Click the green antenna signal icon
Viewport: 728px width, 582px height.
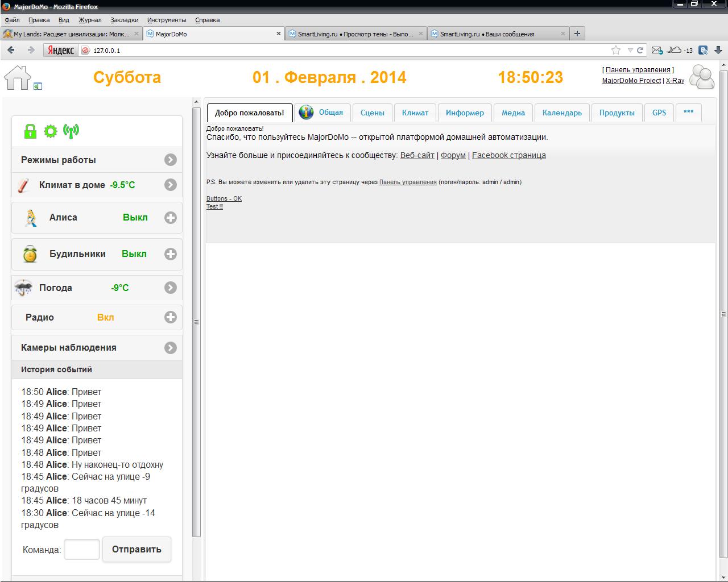(71, 131)
